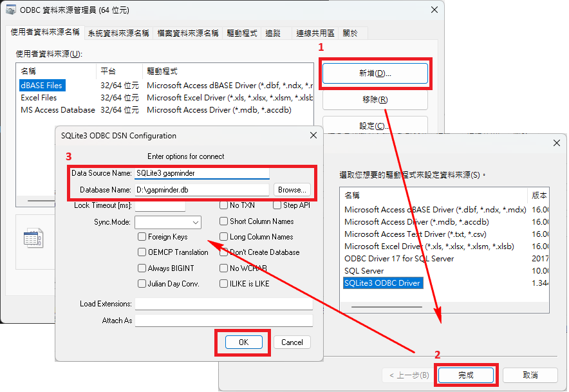The height and width of the screenshot is (392, 569).
Task: Click the data source table icon at bottom left
Action: (33, 238)
